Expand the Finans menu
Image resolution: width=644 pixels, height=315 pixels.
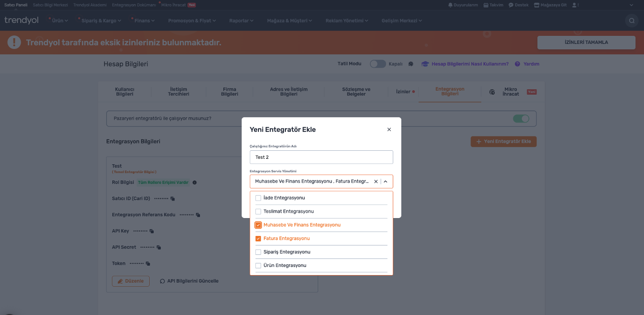pos(144,21)
